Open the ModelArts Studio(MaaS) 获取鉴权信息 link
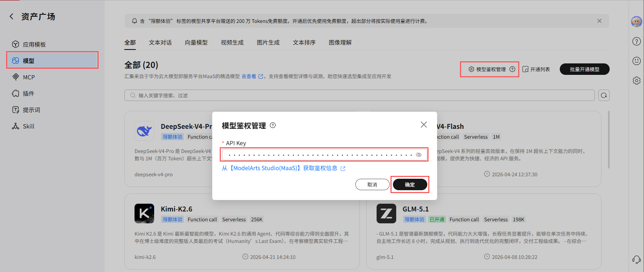The image size is (644, 272). pyautogui.click(x=283, y=168)
